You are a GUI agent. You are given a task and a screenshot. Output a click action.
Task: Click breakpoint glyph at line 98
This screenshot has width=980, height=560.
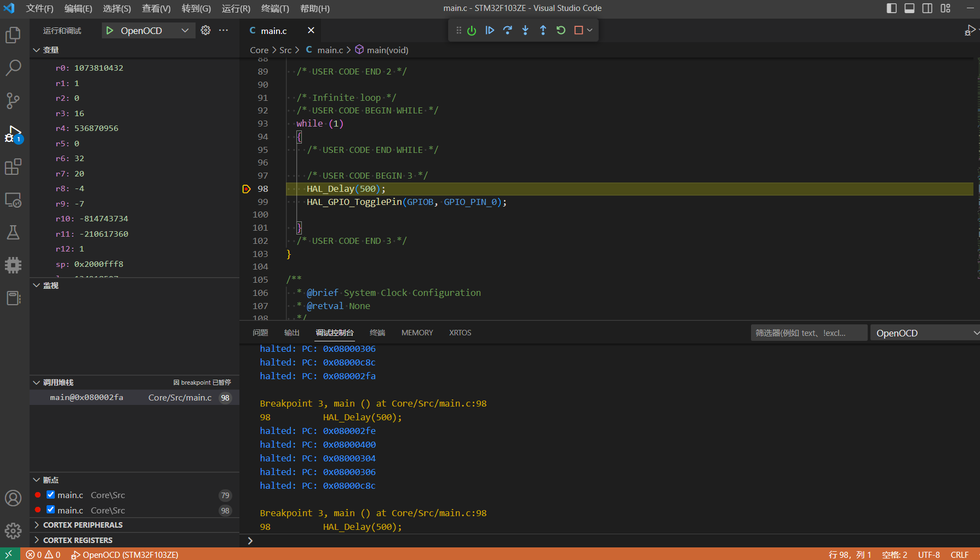point(247,189)
